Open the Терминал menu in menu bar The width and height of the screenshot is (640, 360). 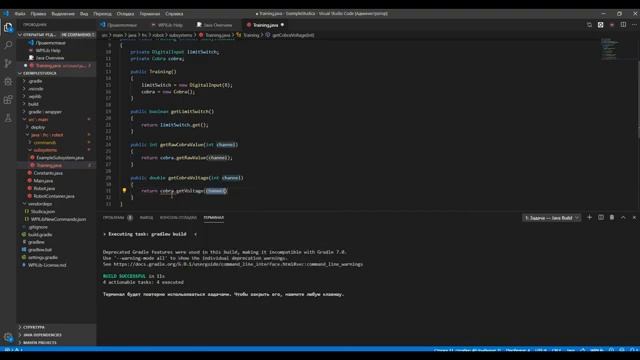point(150,13)
